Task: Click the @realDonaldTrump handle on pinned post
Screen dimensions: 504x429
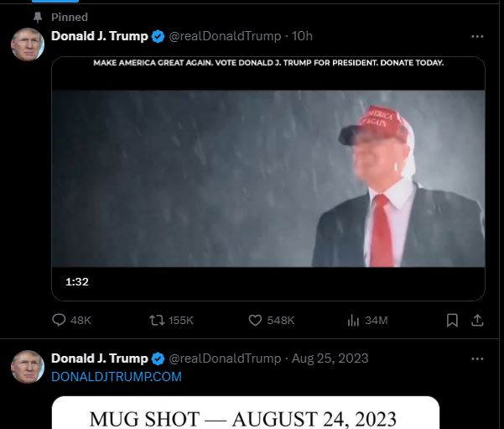Action: 225,36
